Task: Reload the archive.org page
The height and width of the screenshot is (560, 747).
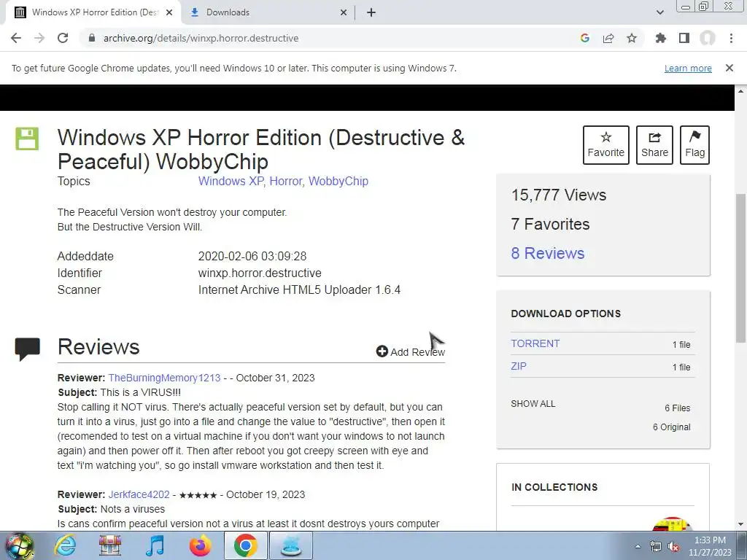Action: click(x=63, y=38)
